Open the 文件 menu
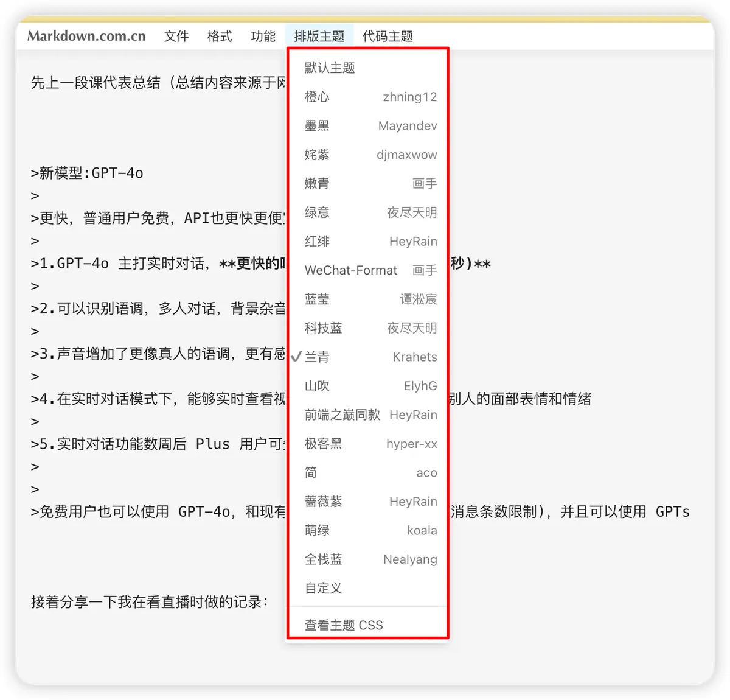This screenshot has height=700, width=730. (176, 37)
